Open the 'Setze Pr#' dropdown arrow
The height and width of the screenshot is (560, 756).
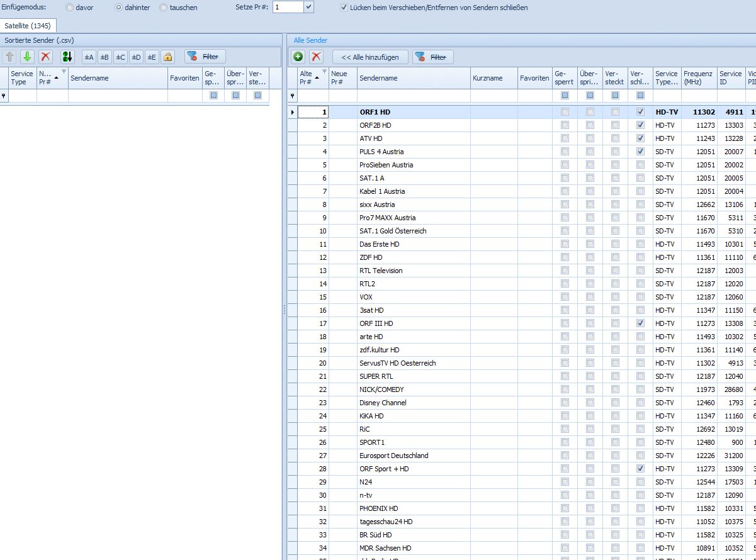[308, 7]
